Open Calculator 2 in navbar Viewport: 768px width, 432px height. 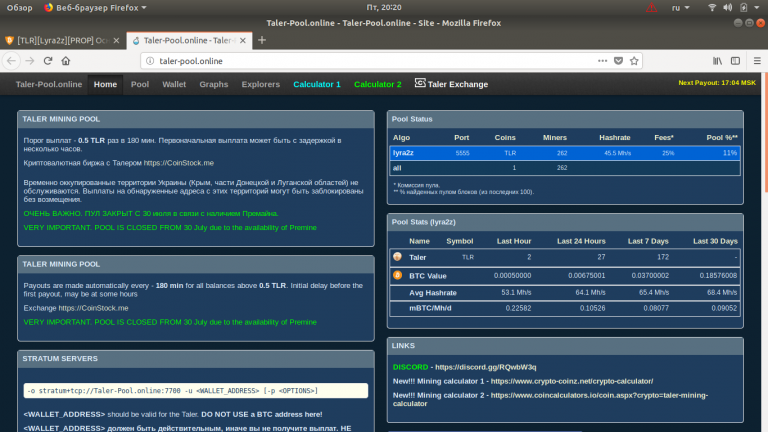tap(378, 84)
